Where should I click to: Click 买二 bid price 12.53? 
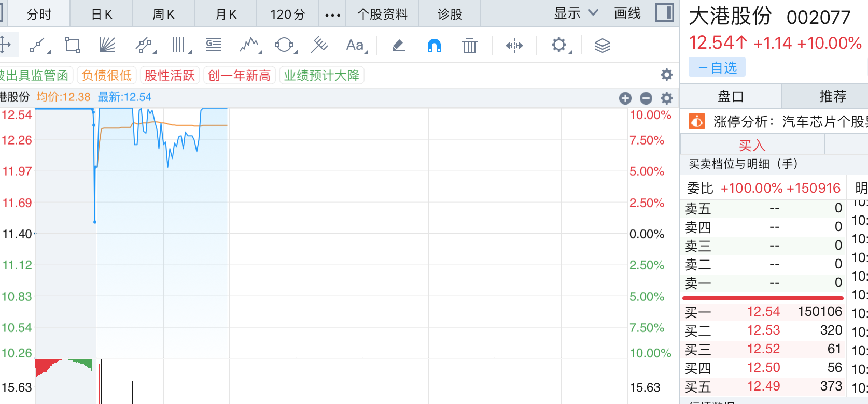coord(763,330)
